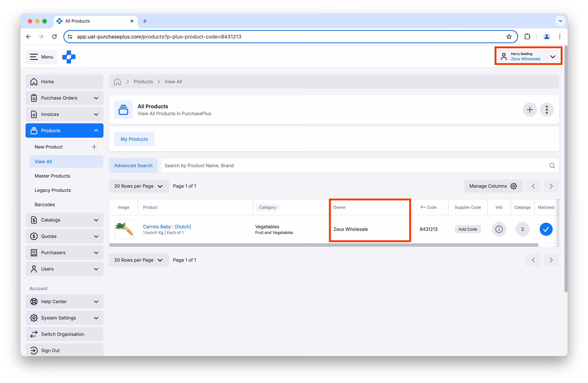
Task: Click the address bar URL
Action: click(159, 37)
